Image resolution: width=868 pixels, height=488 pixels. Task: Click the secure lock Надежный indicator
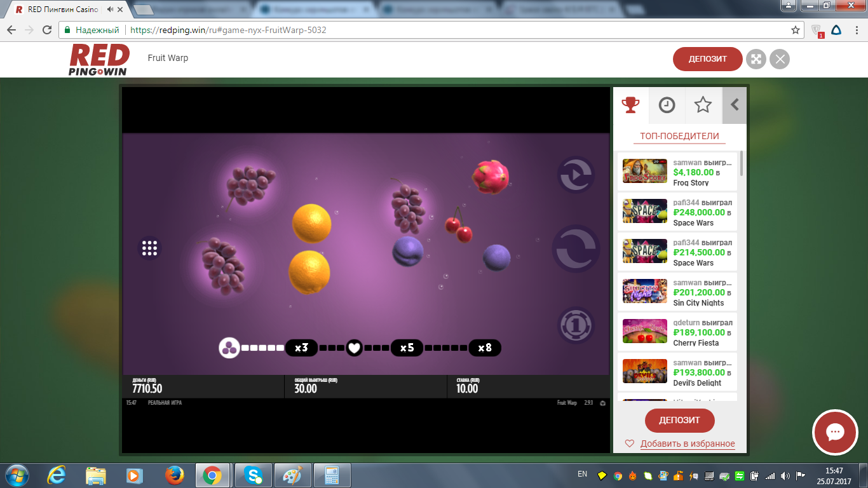tap(92, 30)
